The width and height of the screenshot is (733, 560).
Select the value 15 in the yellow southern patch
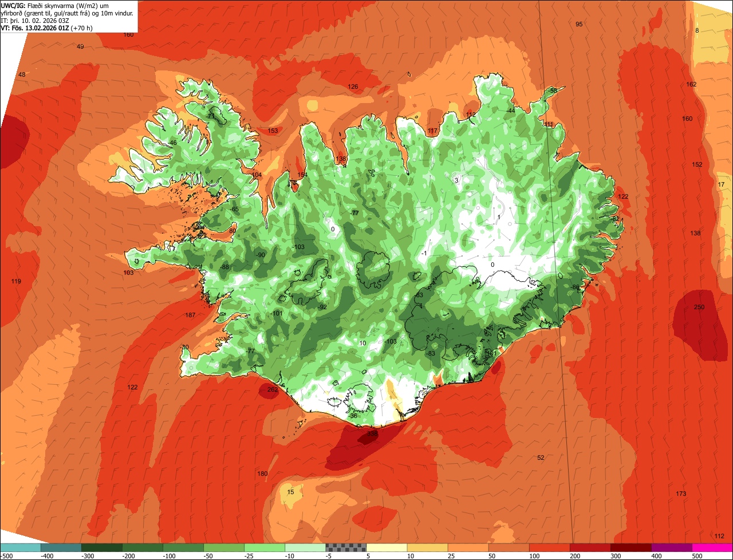pos(290,492)
